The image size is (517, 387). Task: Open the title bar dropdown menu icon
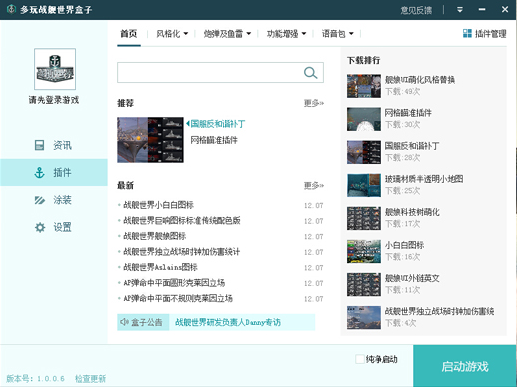click(460, 10)
